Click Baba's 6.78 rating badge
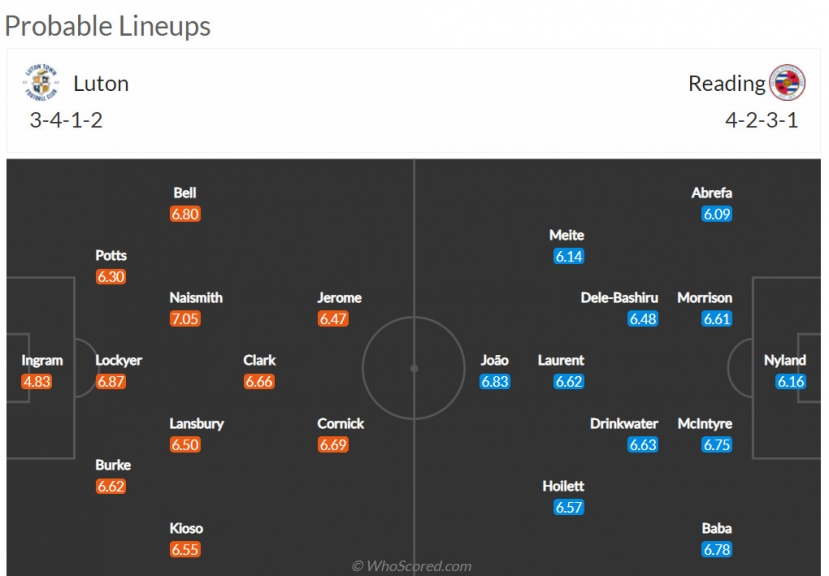Viewport: 829px width, 576px height. [x=716, y=550]
